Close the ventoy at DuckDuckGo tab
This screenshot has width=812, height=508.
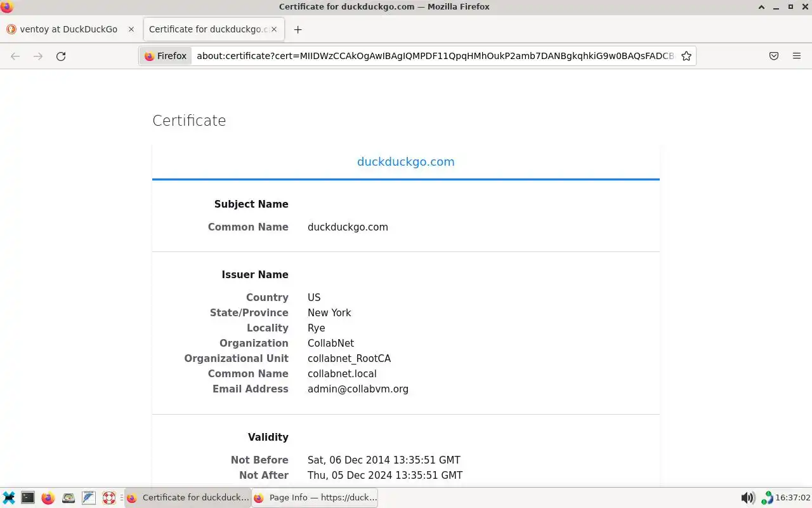131,29
